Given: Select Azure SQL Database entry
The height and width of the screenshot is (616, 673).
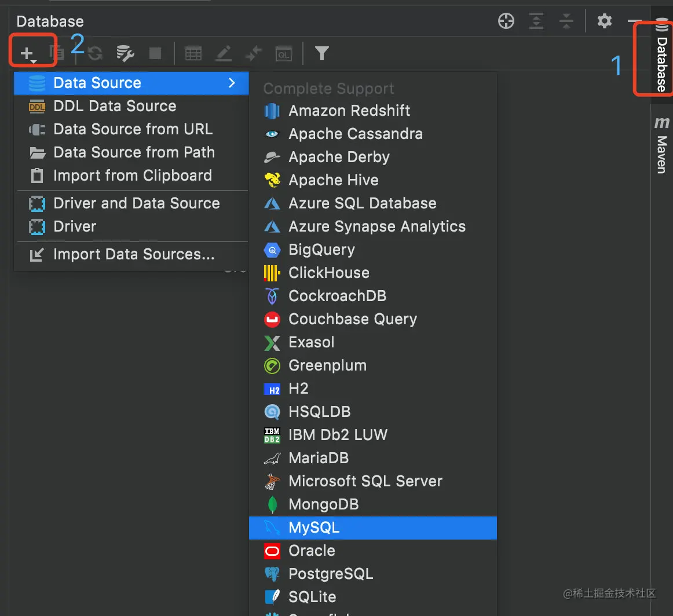Looking at the screenshot, I should 373,203.
